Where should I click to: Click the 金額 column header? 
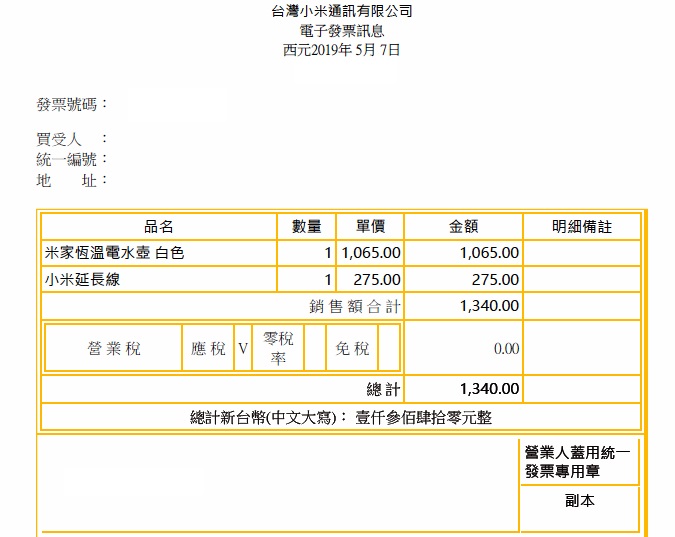tap(464, 227)
